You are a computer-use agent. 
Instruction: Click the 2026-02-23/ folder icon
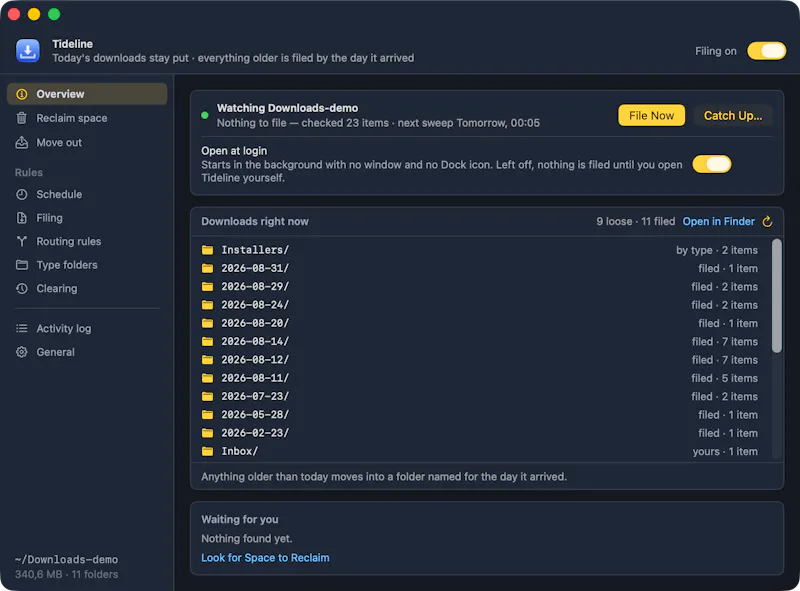click(x=207, y=433)
